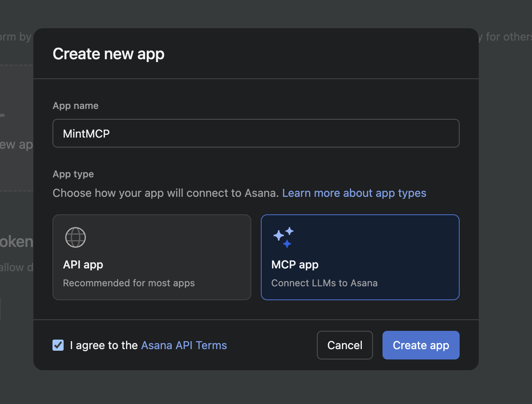Uncheck the Asana API Terms agreement checkbox
The width and height of the screenshot is (532, 404).
pos(58,345)
